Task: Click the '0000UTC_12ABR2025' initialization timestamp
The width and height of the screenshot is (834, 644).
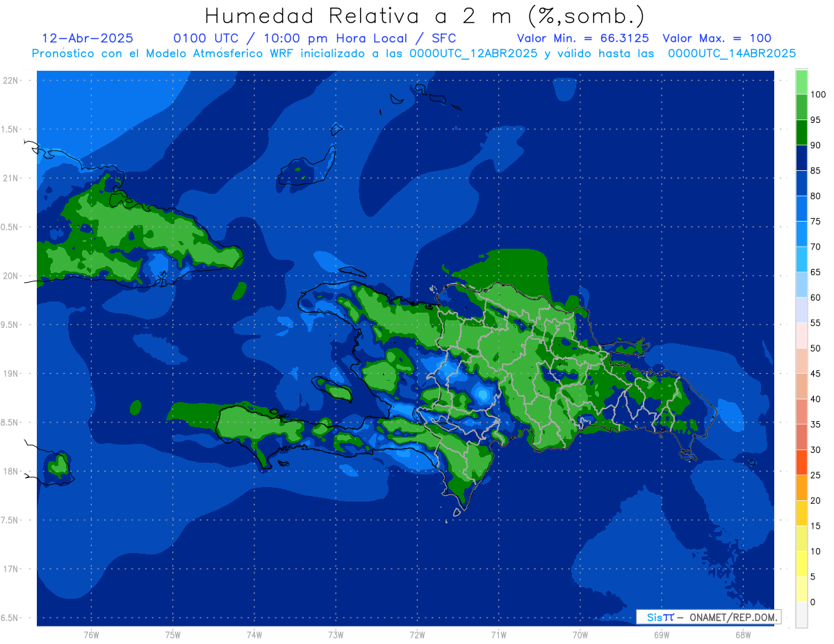Action: (473, 53)
